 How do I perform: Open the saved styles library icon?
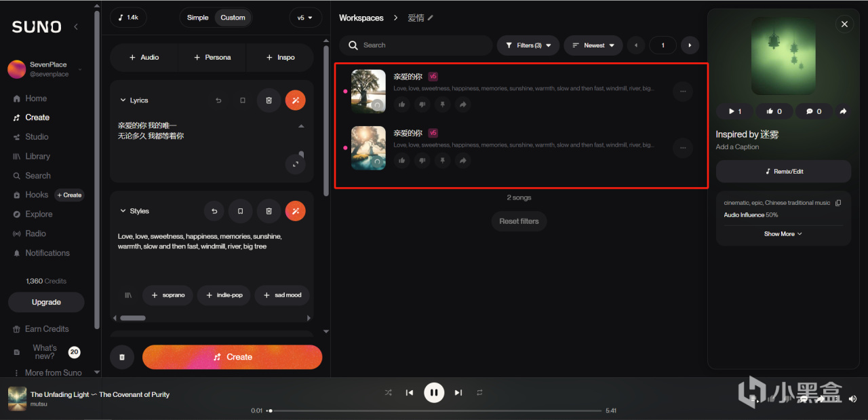(128, 295)
